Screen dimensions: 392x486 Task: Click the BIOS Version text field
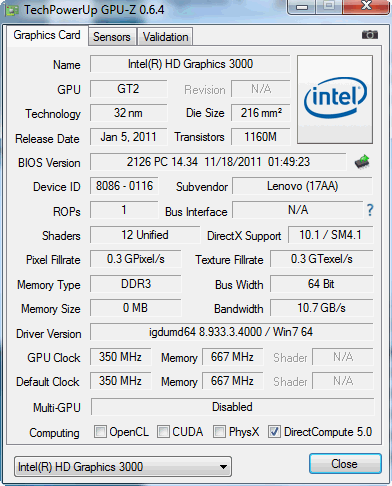click(x=218, y=162)
